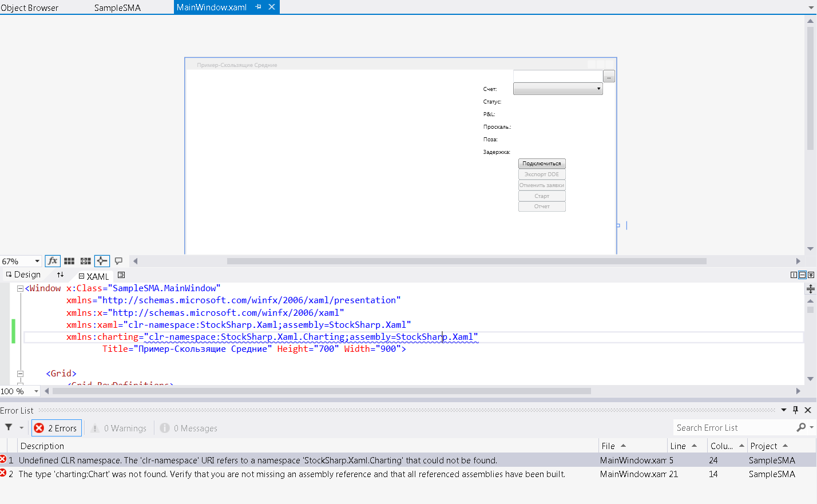
Task: Open the Счет combo box in designer
Action: click(x=558, y=89)
